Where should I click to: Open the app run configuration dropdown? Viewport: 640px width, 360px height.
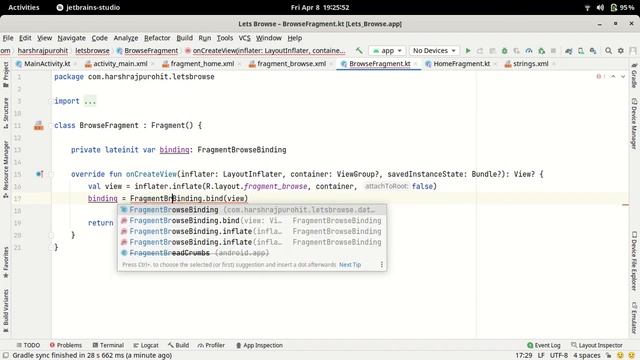point(387,51)
